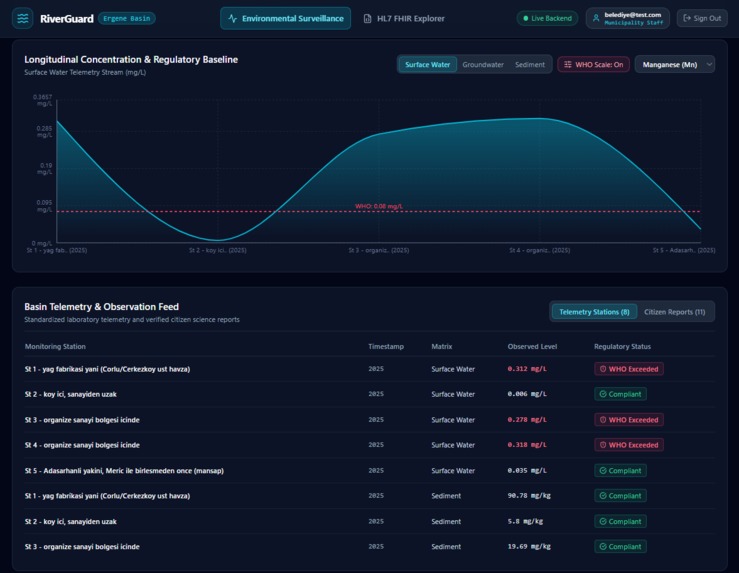Click the St 5 - Adasarh.. (2025) axis label

(x=684, y=250)
